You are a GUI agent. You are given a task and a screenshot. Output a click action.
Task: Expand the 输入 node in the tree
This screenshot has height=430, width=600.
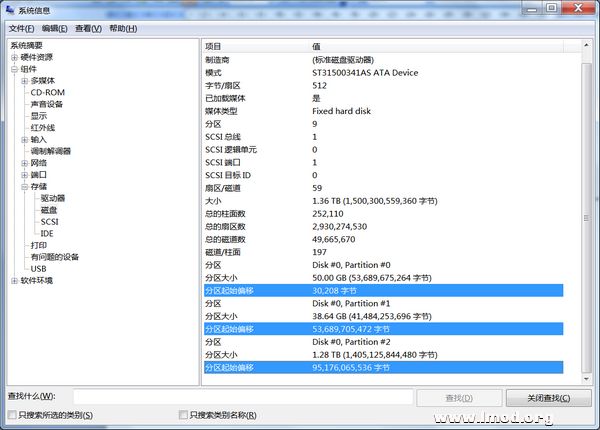point(24,140)
